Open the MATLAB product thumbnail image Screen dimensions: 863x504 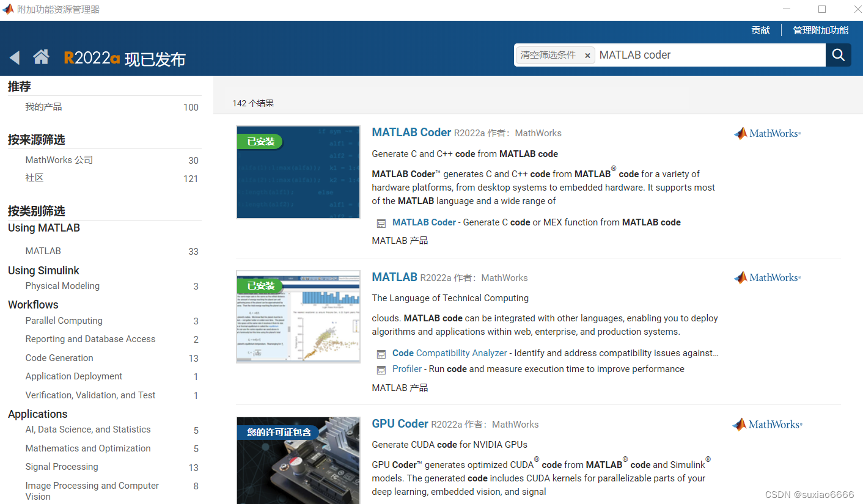tap(298, 316)
